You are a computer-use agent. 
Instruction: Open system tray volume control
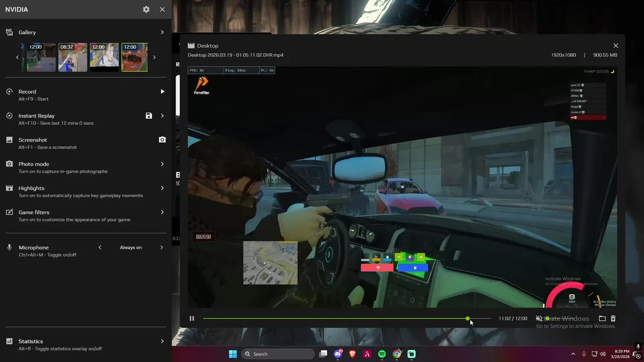coord(603,354)
